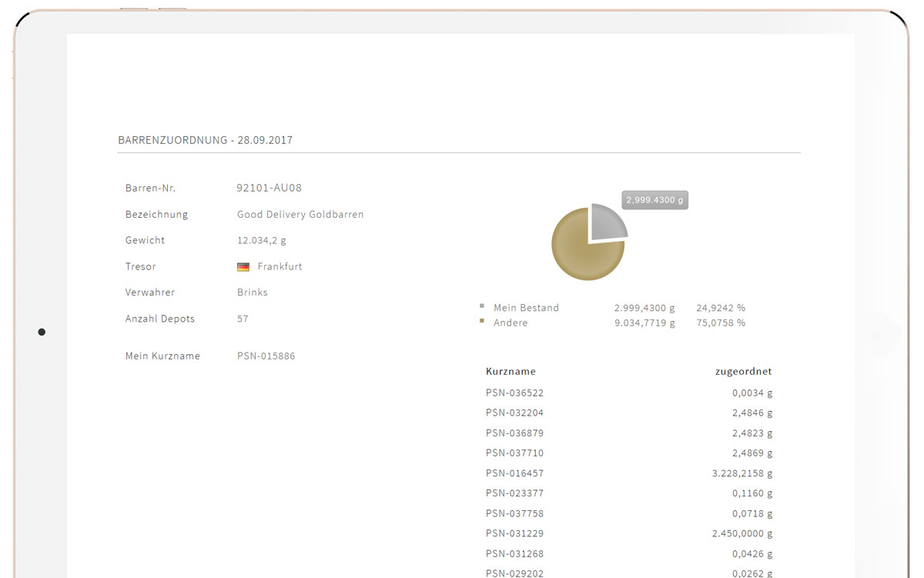Click the value 2,4823 g

[x=752, y=433]
